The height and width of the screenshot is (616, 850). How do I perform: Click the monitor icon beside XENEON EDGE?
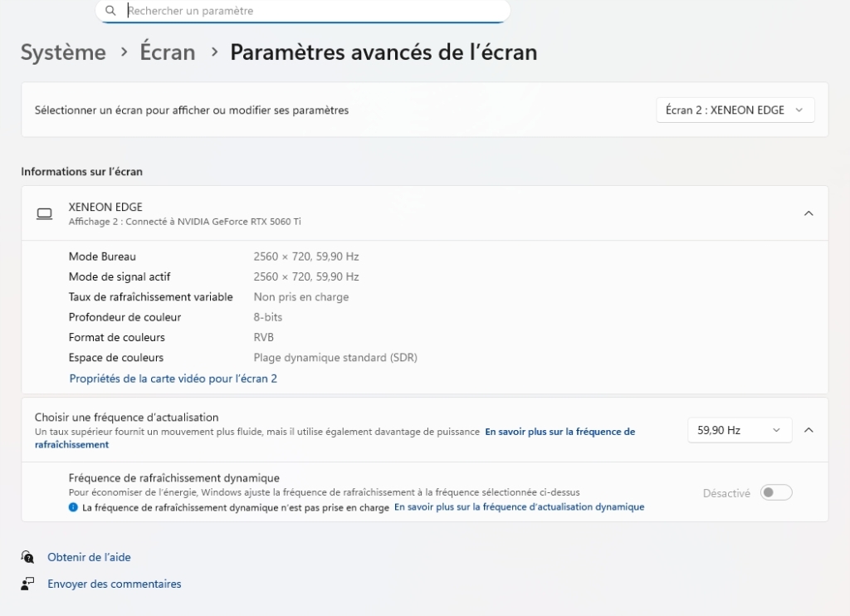(44, 214)
